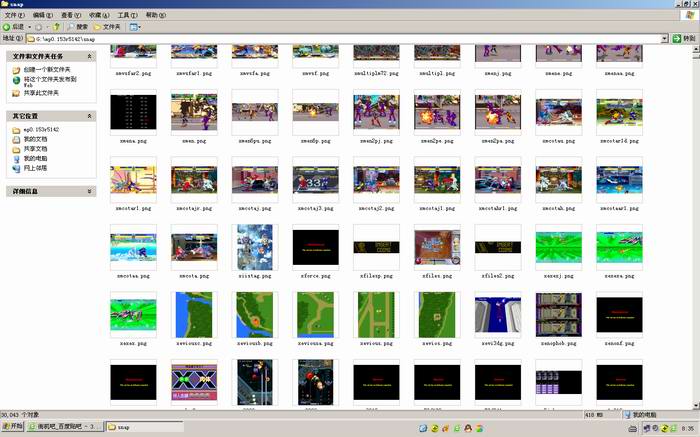Switch to the 百度贴吧 browser taskbar button

(65, 427)
